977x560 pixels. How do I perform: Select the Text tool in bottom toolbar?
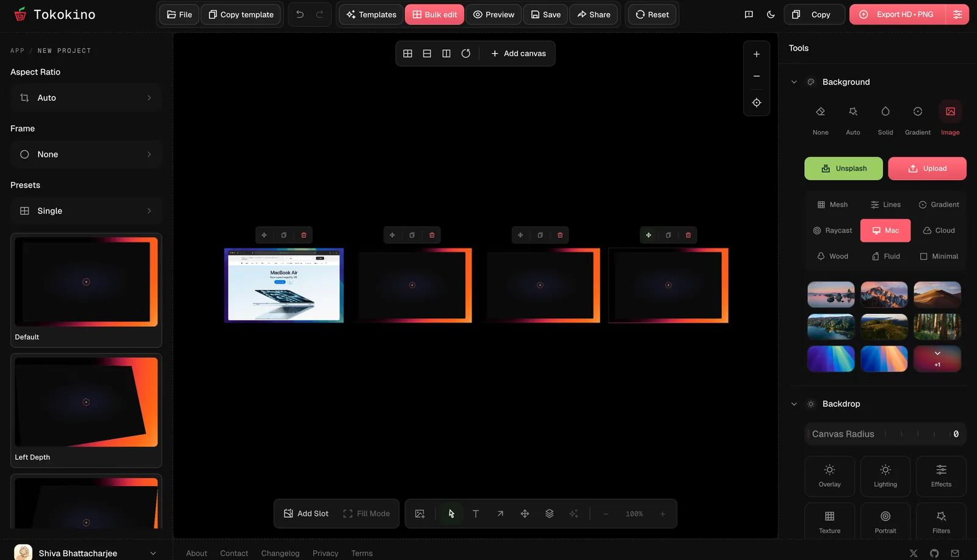point(476,514)
